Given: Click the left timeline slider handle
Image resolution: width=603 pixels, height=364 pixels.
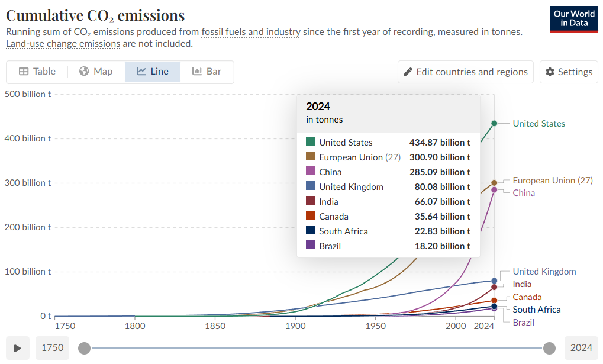Looking at the screenshot, I should [x=85, y=348].
